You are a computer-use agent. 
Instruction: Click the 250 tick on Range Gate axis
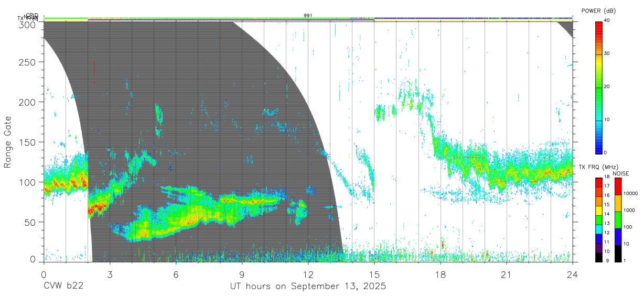click(x=28, y=62)
